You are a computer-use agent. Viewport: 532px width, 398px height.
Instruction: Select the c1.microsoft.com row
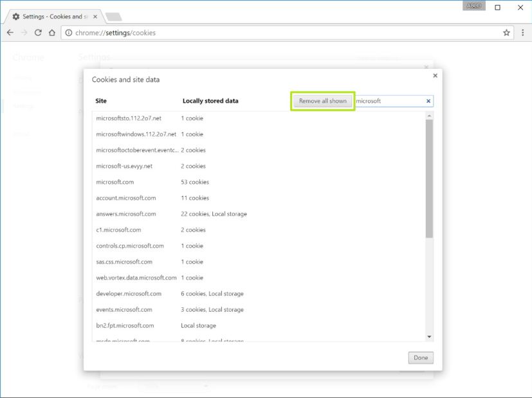[259, 230]
